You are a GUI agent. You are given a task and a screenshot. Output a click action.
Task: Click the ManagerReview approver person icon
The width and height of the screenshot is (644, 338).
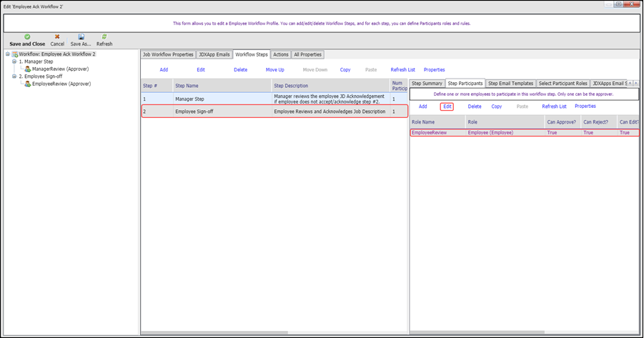click(27, 69)
